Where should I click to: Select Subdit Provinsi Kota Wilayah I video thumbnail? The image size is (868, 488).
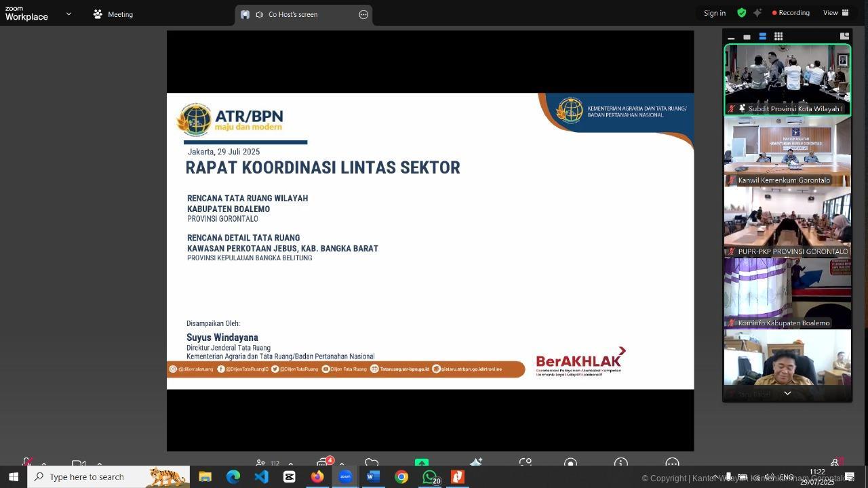(787, 79)
